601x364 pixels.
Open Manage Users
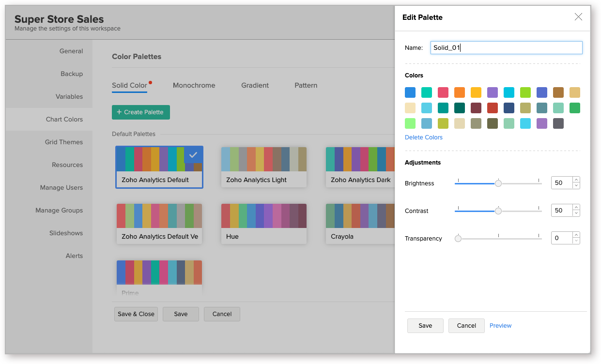tap(49, 188)
